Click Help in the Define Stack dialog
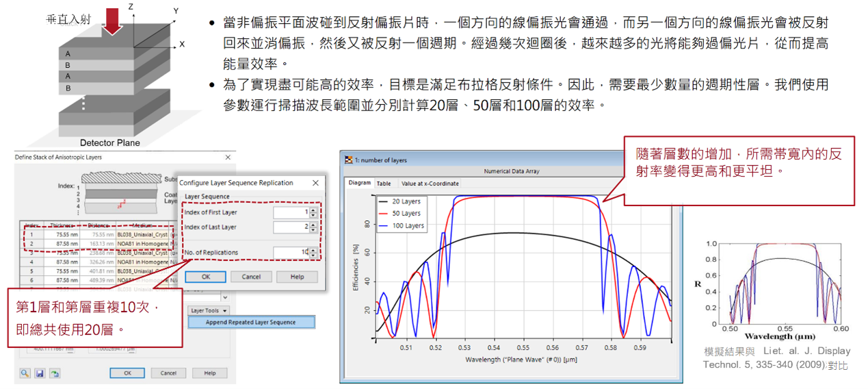 (209, 373)
